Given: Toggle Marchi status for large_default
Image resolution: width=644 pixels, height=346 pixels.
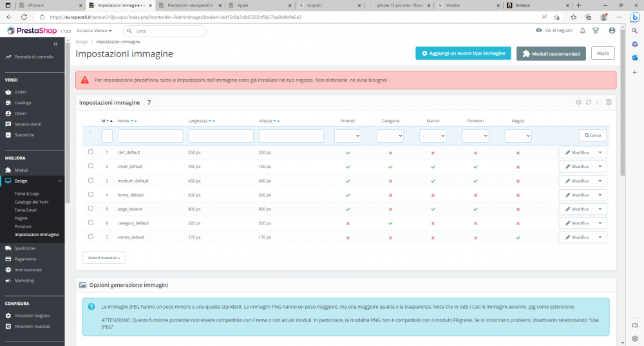Looking at the screenshot, I should (x=433, y=209).
